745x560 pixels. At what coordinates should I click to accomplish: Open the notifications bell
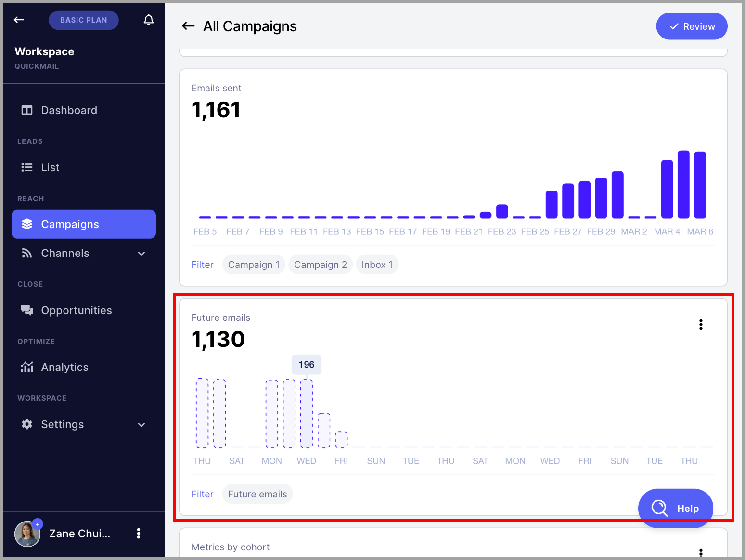click(x=149, y=20)
